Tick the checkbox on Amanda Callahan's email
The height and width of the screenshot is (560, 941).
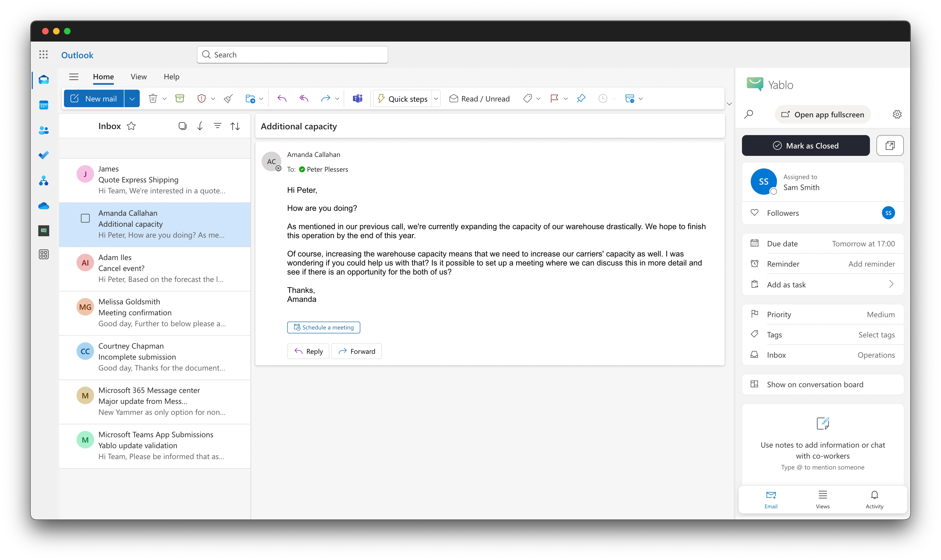pyautogui.click(x=85, y=218)
